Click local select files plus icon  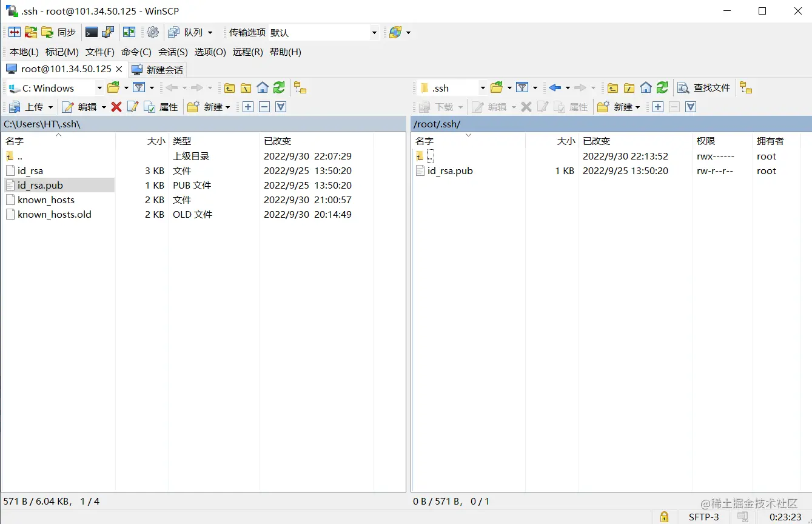pos(248,107)
